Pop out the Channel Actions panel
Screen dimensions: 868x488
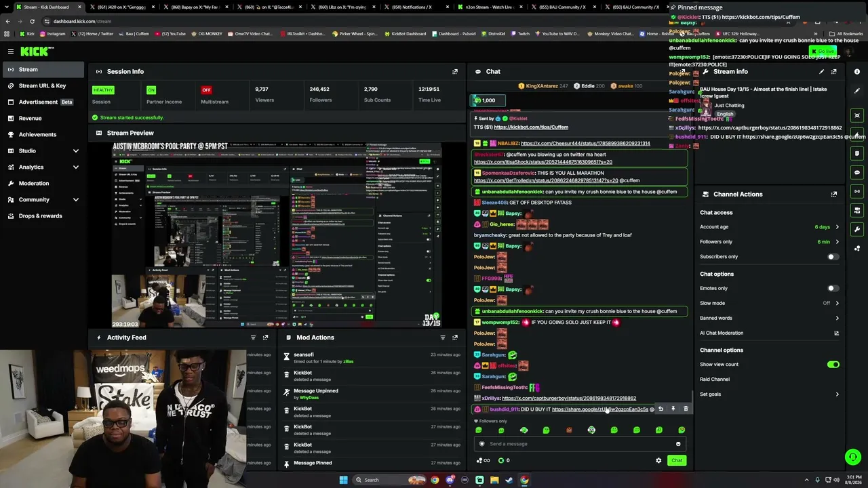(x=834, y=194)
